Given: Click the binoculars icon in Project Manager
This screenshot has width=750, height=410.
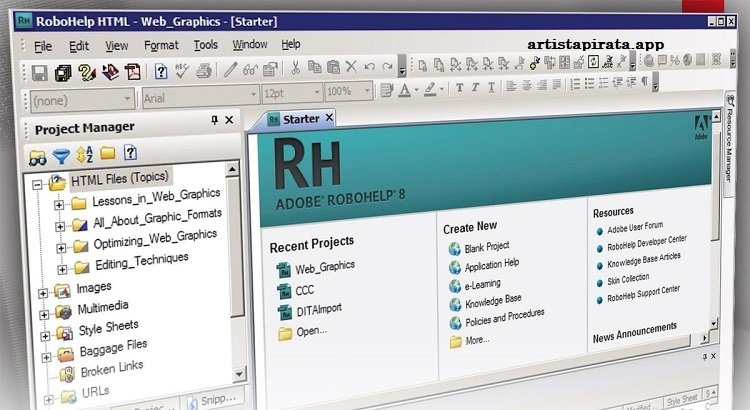Looking at the screenshot, I should (37, 157).
